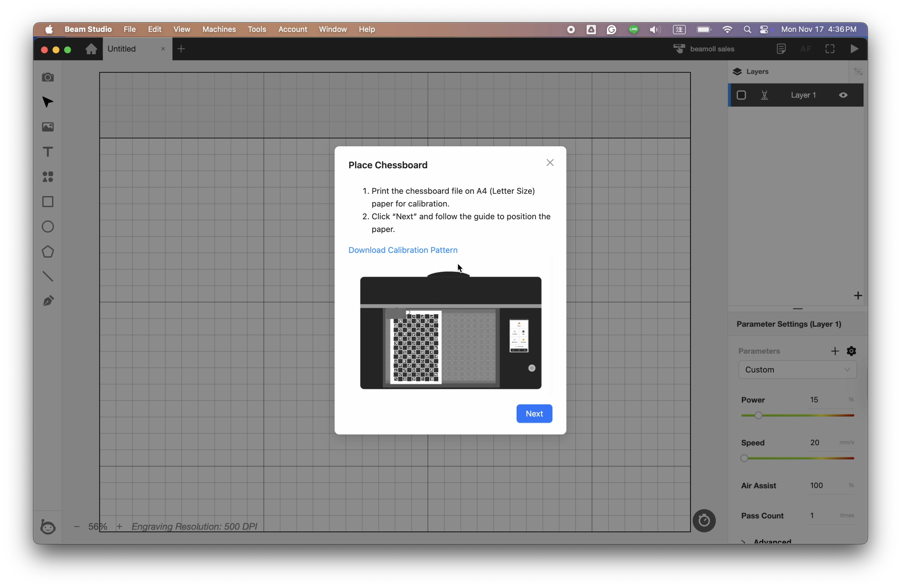
Task: Open parameter preset management gear
Action: pyautogui.click(x=852, y=351)
